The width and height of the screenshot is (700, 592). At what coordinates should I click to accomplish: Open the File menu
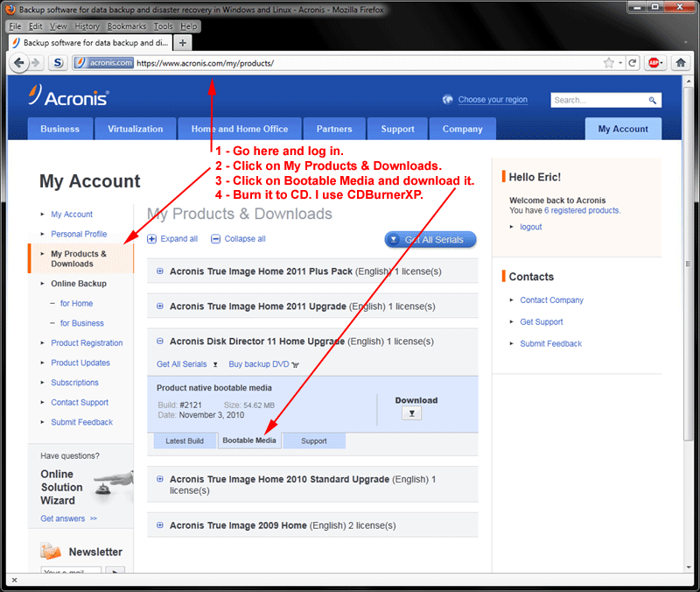15,26
